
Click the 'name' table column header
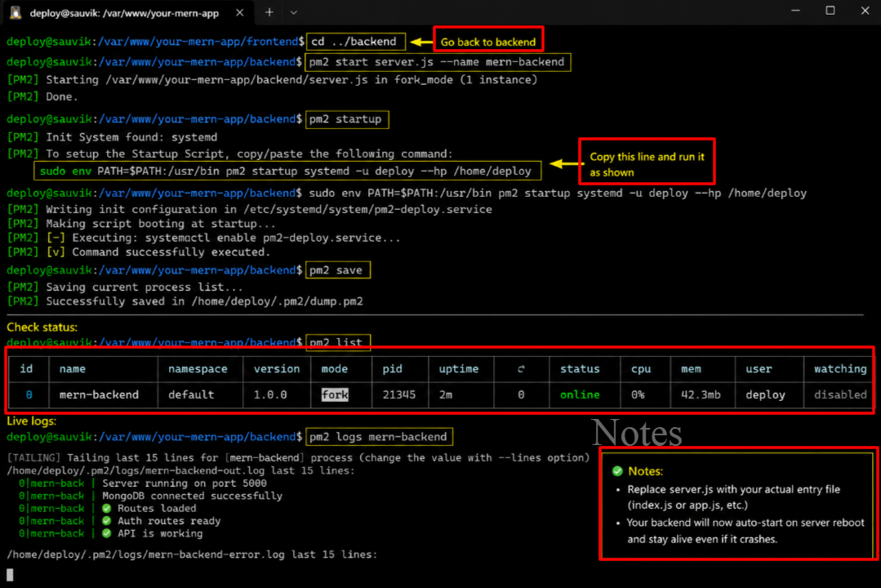tap(73, 369)
